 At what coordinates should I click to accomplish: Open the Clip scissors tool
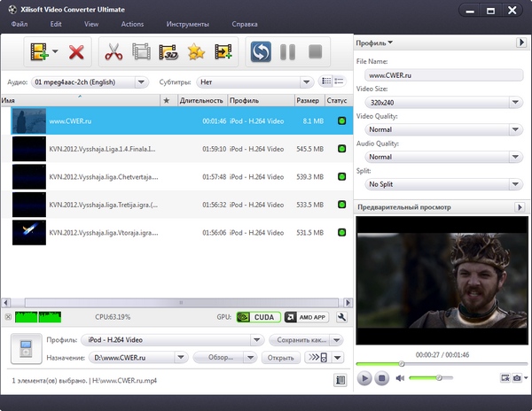click(x=113, y=52)
